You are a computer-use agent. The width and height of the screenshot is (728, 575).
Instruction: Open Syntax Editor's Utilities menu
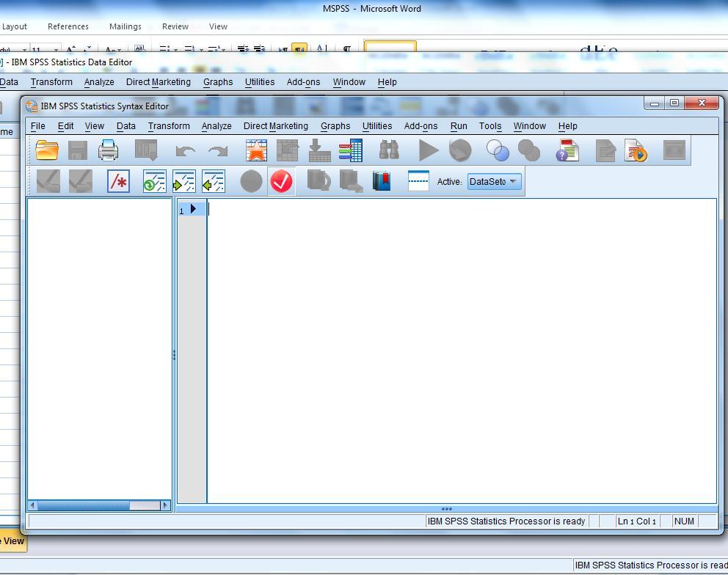(377, 125)
